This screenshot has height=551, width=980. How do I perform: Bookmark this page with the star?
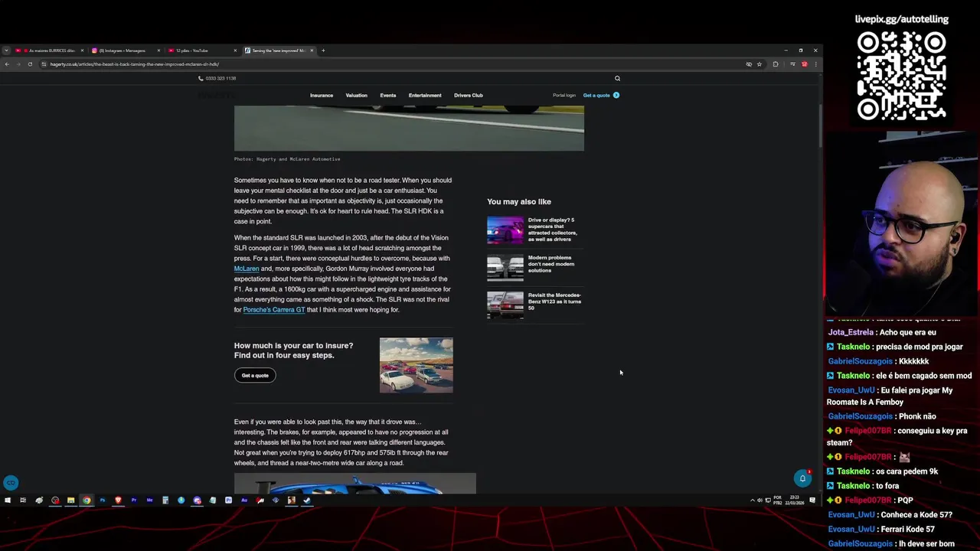[759, 64]
